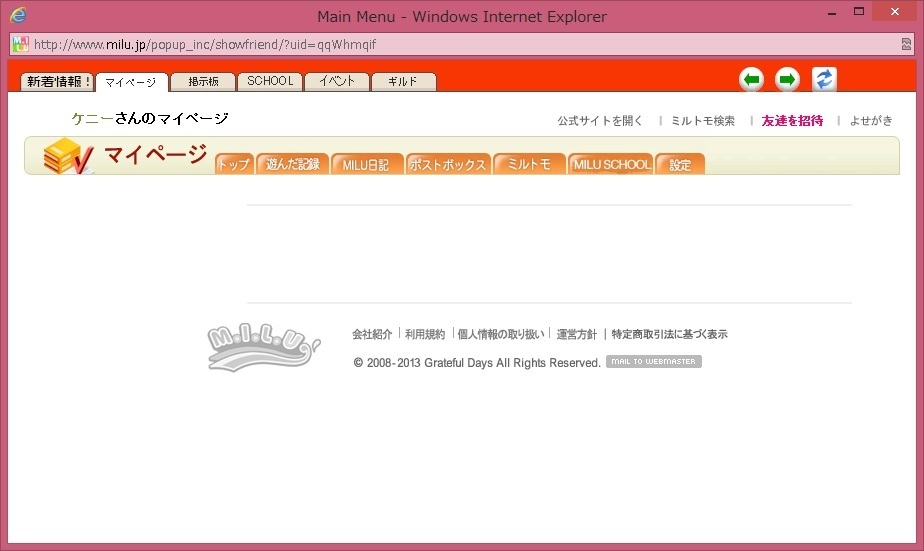Open the ポストボックス sub-tab
The image size is (924, 551).
[448, 165]
